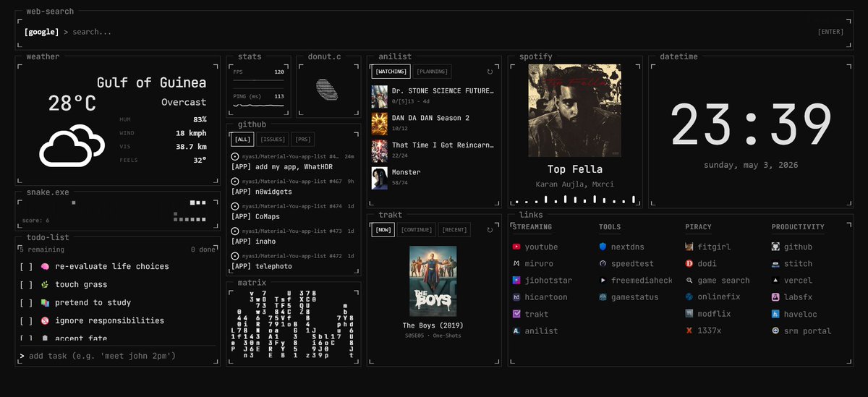868x397 pixels.
Task: Check off 'pretend to study' task
Action: [26, 303]
